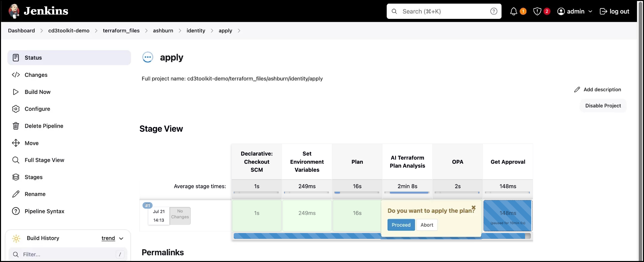Go to the terraform_files breadcrumb
Image resolution: width=644 pixels, height=262 pixels.
click(x=121, y=31)
